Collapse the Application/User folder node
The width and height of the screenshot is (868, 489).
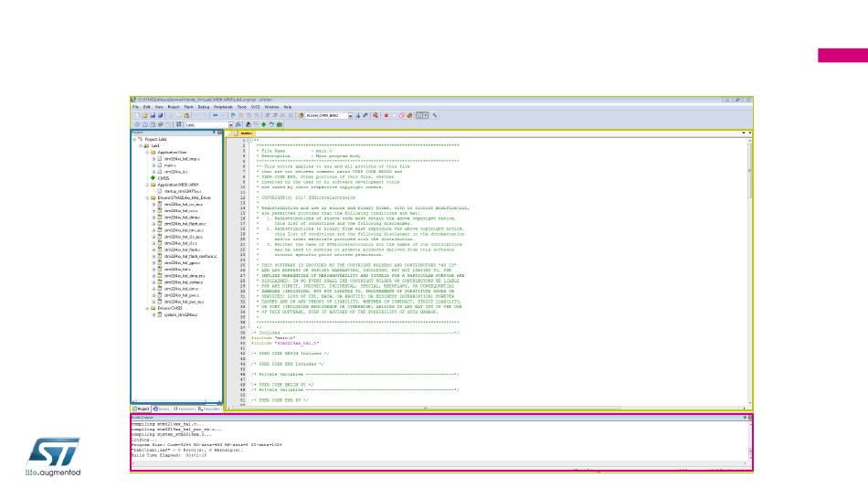(x=147, y=153)
